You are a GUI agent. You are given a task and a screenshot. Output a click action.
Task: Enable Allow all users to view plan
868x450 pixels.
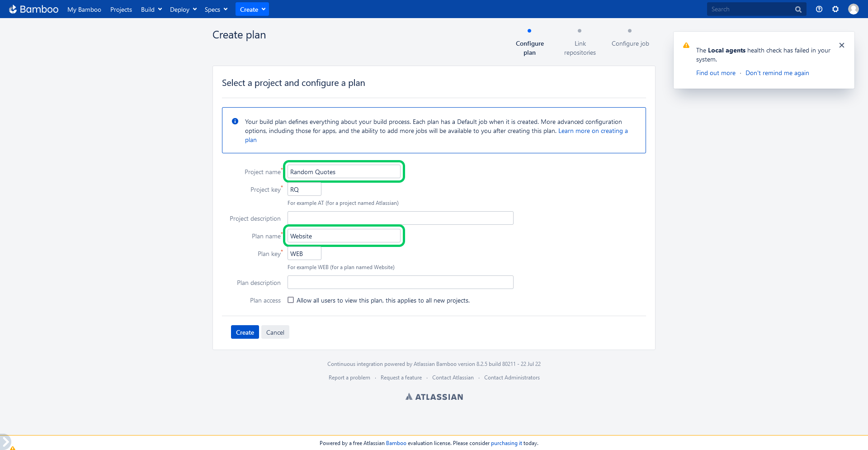coord(291,300)
